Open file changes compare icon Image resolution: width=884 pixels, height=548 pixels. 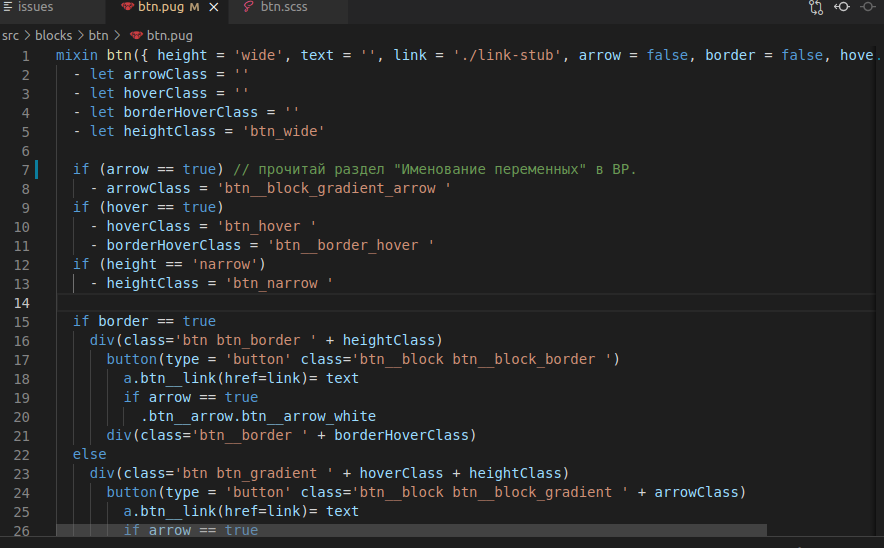click(x=815, y=7)
